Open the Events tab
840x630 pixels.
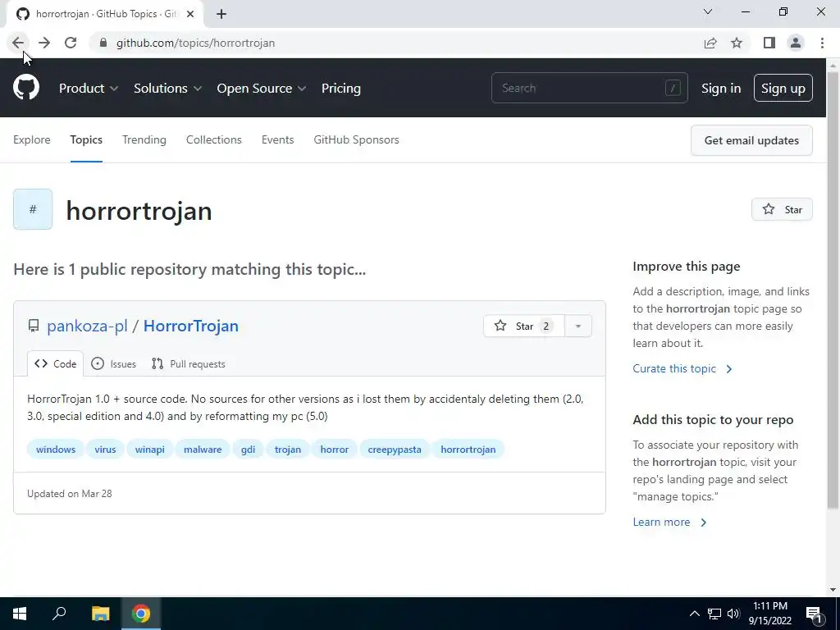tap(277, 139)
